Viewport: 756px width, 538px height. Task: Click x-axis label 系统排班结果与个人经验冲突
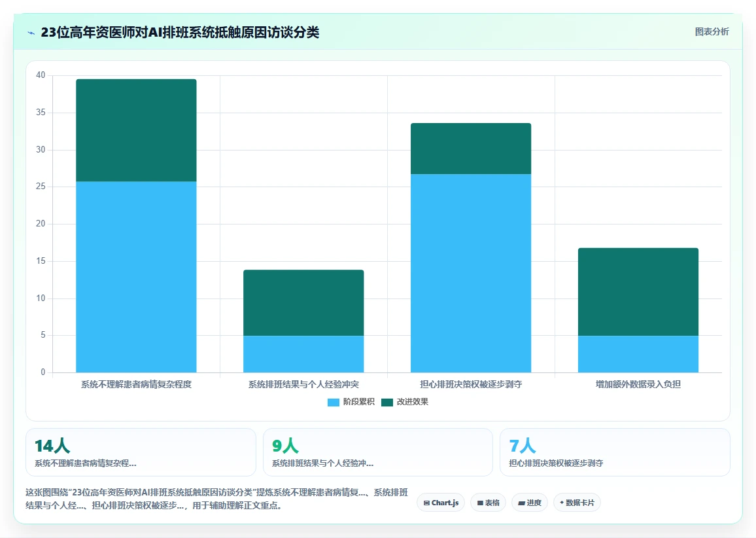(303, 385)
